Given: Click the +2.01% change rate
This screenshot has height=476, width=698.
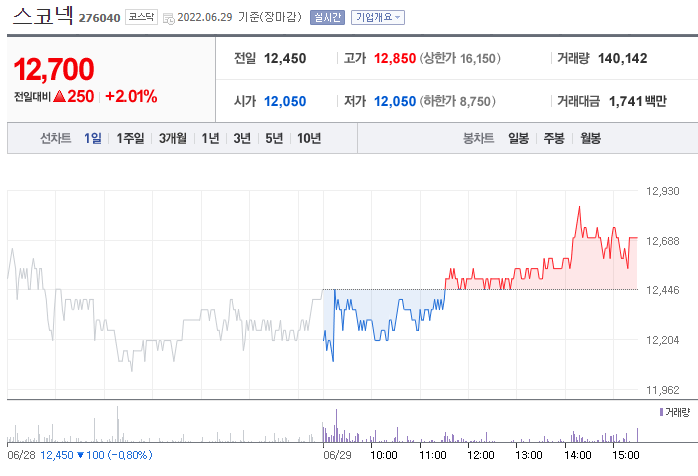Looking at the screenshot, I should 131,96.
